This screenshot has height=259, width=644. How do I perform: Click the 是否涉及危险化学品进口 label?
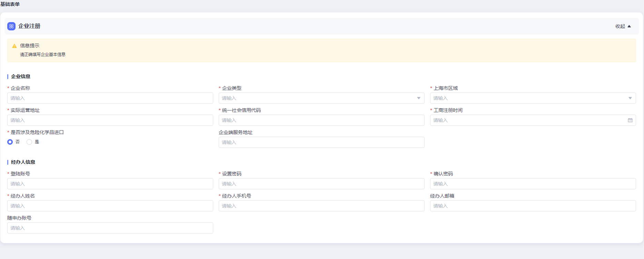[x=37, y=132]
